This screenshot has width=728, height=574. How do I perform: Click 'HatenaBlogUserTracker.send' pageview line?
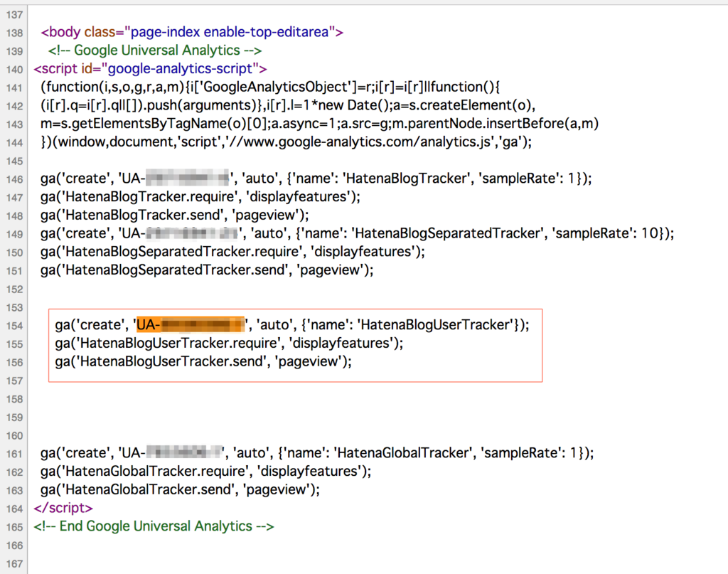click(x=203, y=361)
